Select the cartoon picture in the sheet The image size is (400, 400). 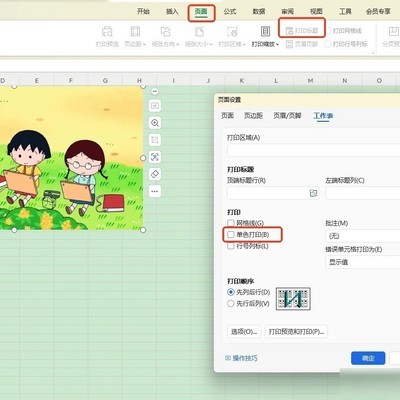(x=71, y=158)
